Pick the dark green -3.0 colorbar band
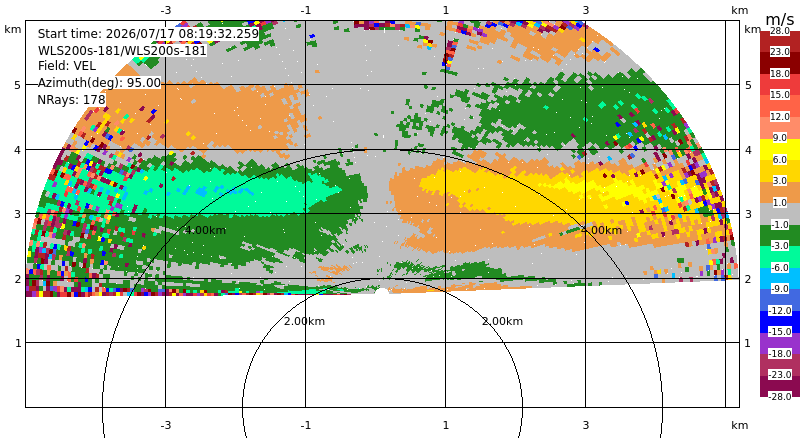 click(780, 235)
